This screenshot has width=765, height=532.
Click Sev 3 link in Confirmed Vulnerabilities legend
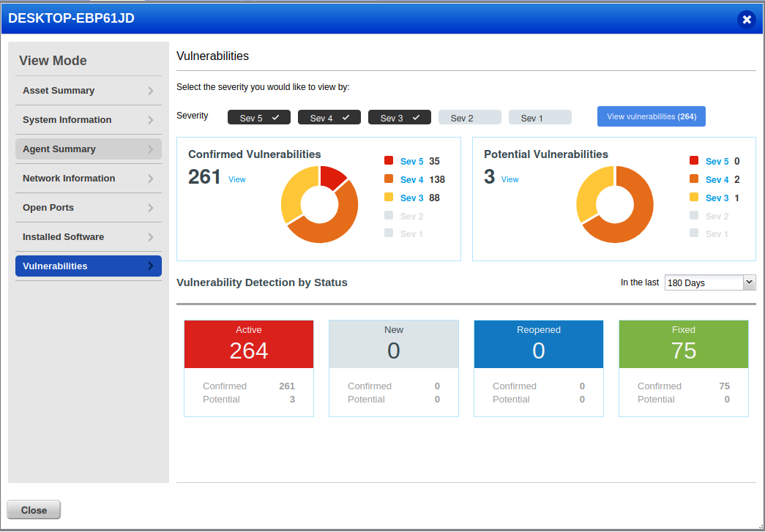411,198
